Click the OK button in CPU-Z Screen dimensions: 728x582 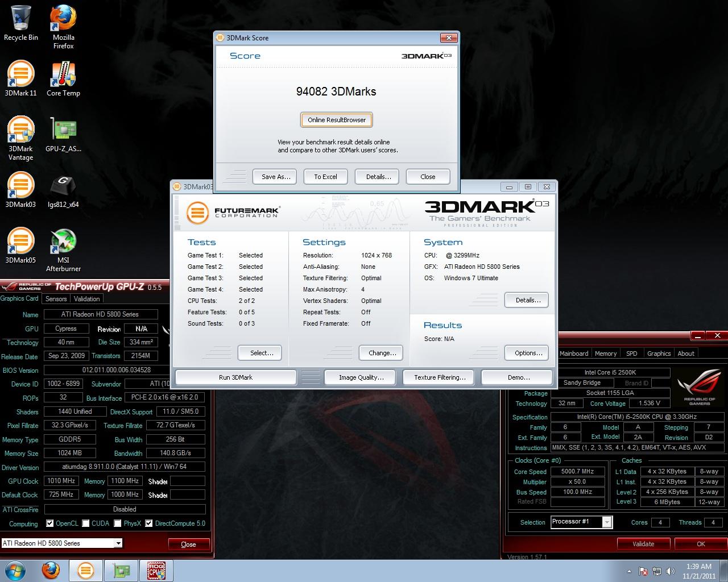[x=701, y=544]
